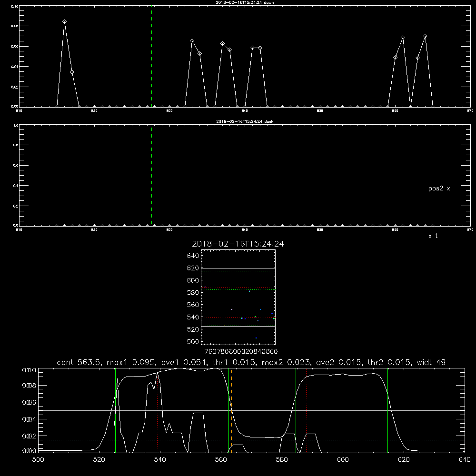This screenshot has height=476, width=476.
Task: Click the "540" tick label on bottom plot x-axis
Action: pos(160,460)
